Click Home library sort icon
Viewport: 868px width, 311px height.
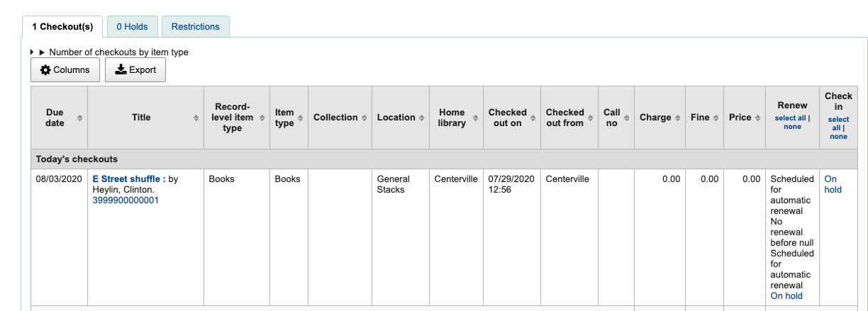coord(475,118)
